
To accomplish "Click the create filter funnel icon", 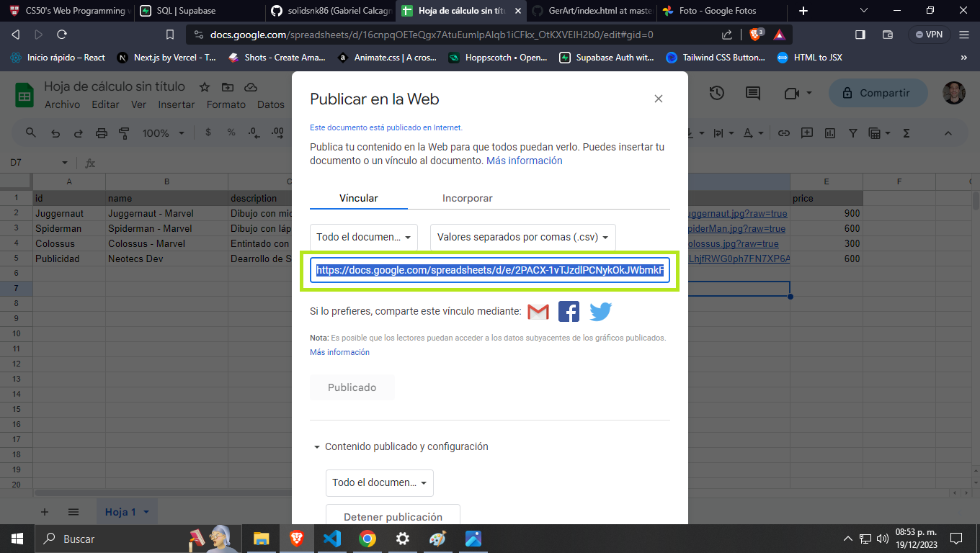I will tap(853, 133).
